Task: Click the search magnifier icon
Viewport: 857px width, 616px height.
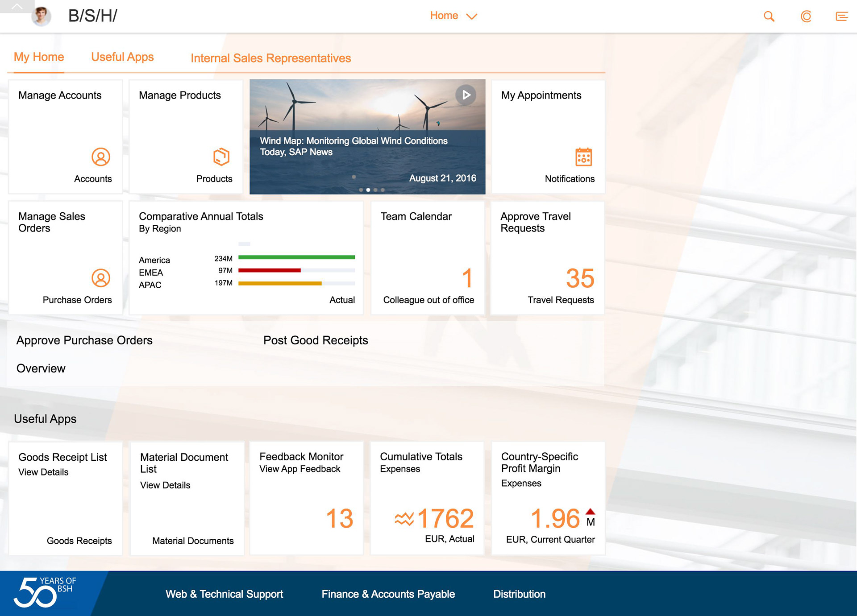Action: tap(769, 17)
